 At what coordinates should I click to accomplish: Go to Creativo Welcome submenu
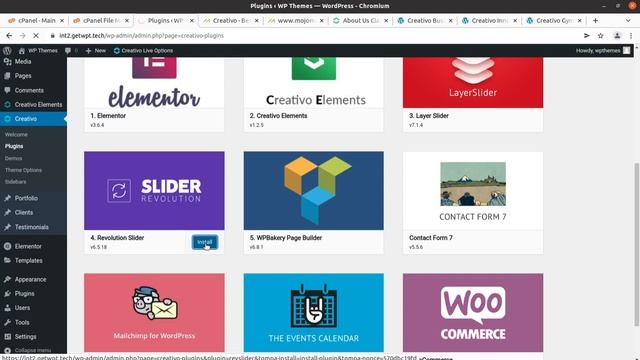pos(16,134)
